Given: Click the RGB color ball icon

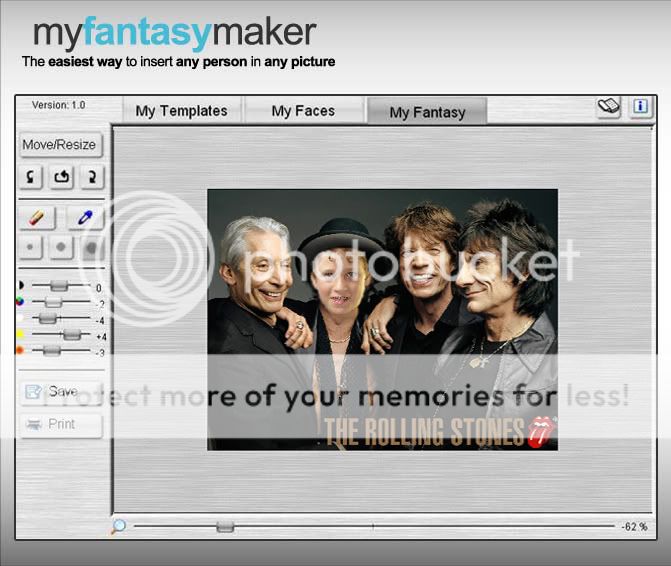Looking at the screenshot, I should pyautogui.click(x=20, y=302).
